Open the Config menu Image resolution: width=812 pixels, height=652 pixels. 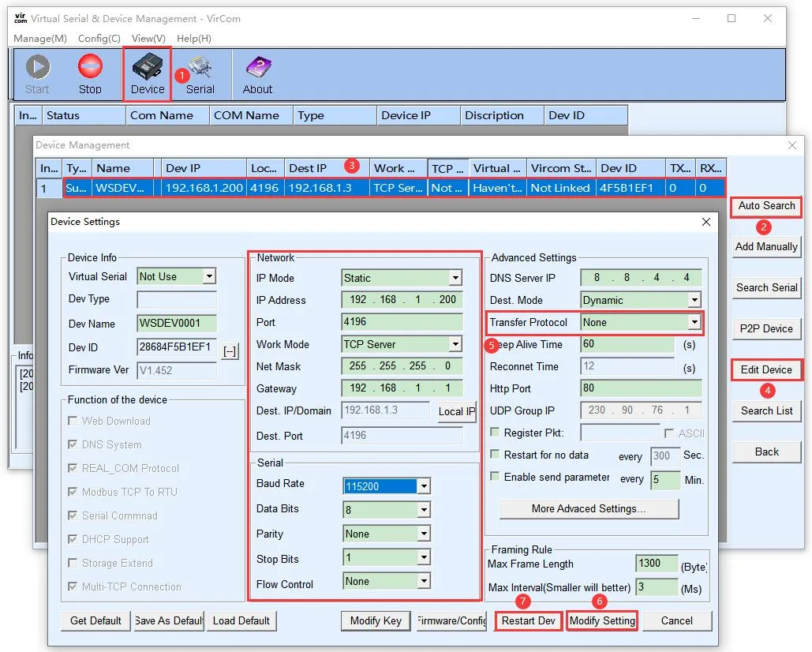click(x=99, y=38)
